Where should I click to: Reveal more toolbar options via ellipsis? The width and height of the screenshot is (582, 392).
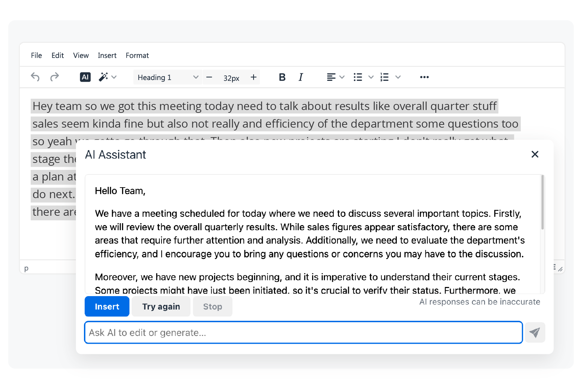[x=424, y=77]
